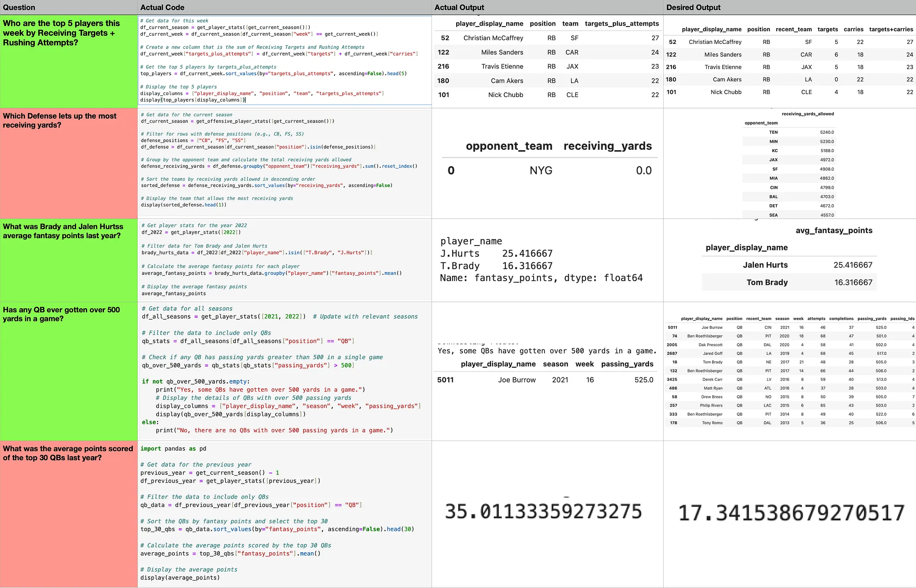Select the top 30 QBs average question
The height and width of the screenshot is (588, 916).
(69, 514)
